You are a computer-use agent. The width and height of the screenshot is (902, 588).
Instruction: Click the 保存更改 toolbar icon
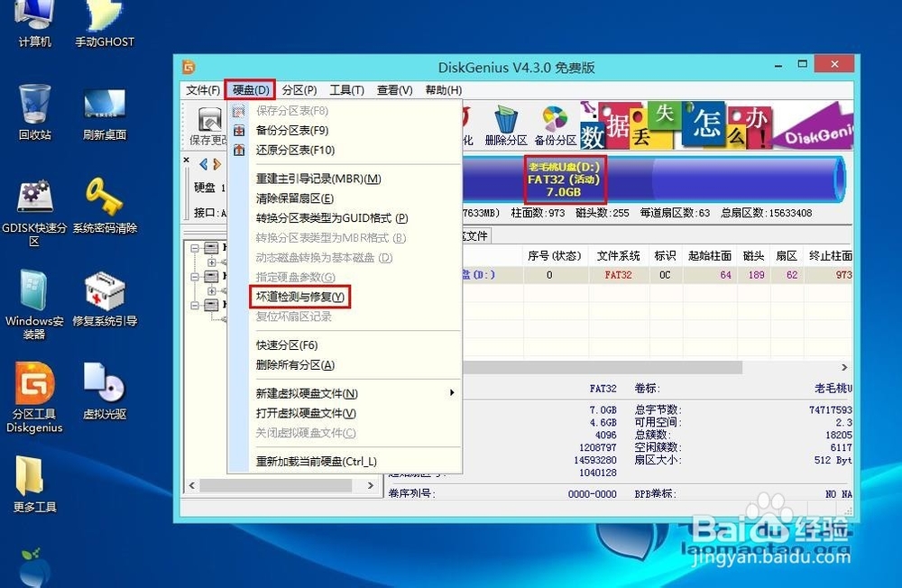tap(208, 126)
